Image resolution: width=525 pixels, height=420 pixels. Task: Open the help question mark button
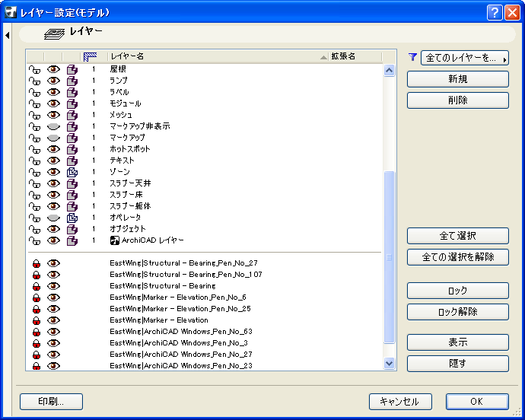(495, 13)
